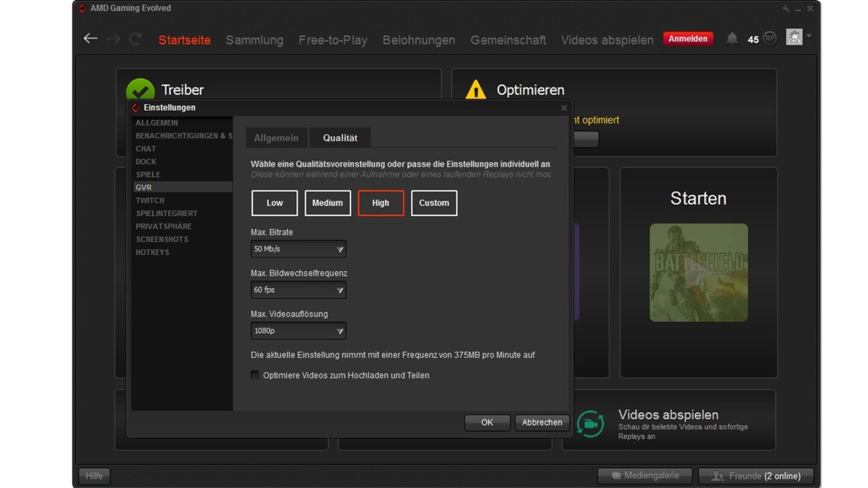
Task: Click the Treiber card title
Action: pos(183,90)
